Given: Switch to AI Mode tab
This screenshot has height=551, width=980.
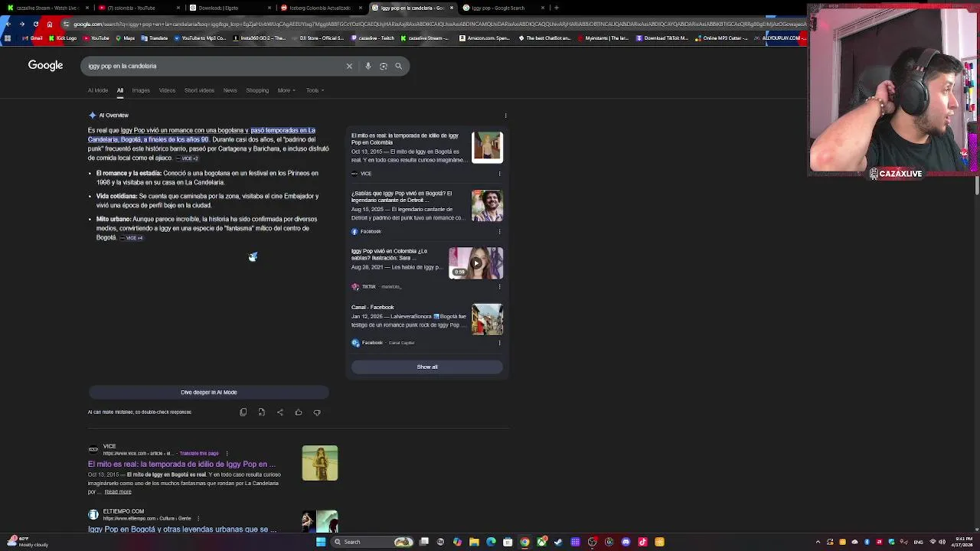Looking at the screenshot, I should [x=98, y=90].
